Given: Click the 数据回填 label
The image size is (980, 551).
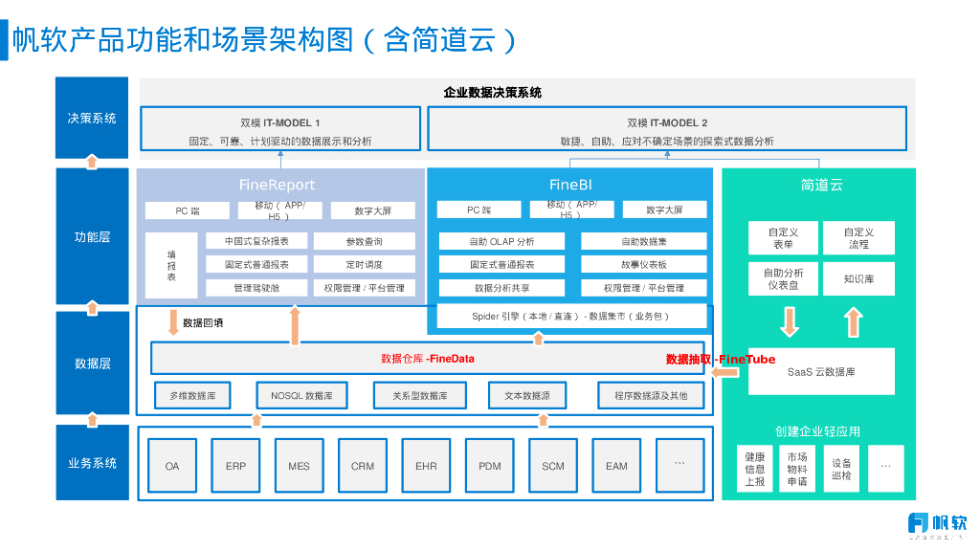Looking at the screenshot, I should coord(203,323).
